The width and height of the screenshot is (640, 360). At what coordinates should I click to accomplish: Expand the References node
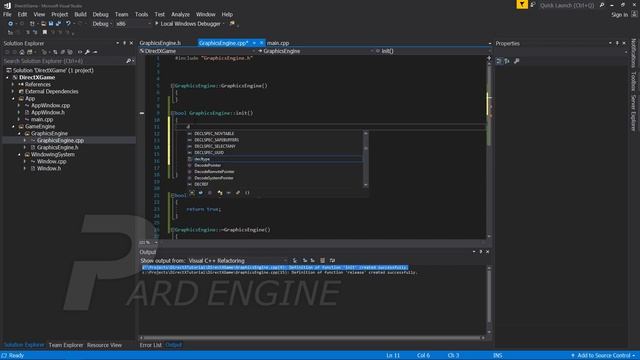point(13,84)
